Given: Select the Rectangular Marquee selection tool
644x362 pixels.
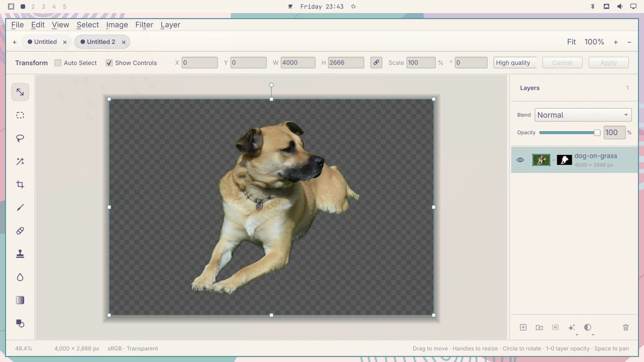Looking at the screenshot, I should (20, 115).
